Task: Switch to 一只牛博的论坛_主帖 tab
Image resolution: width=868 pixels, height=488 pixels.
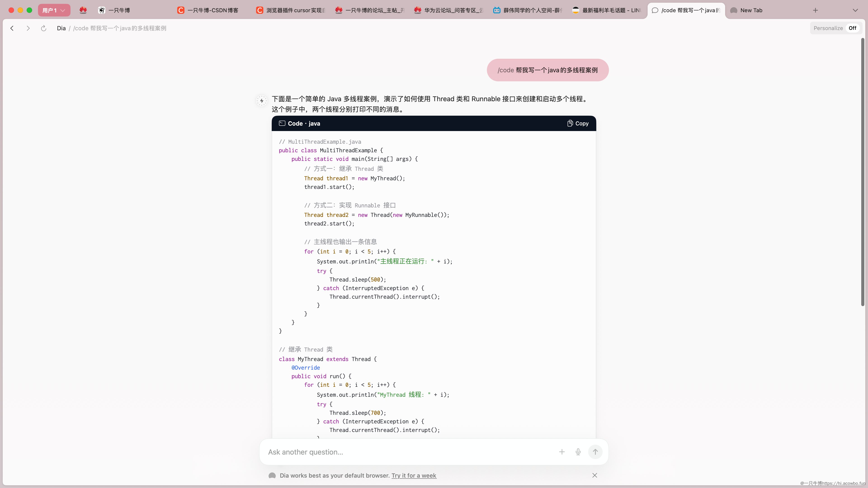Action: [x=370, y=10]
